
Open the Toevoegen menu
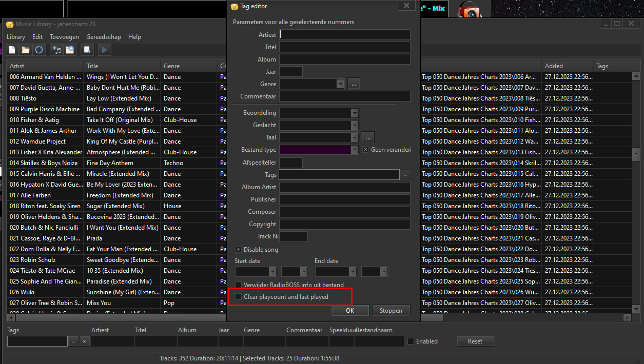[x=64, y=37]
